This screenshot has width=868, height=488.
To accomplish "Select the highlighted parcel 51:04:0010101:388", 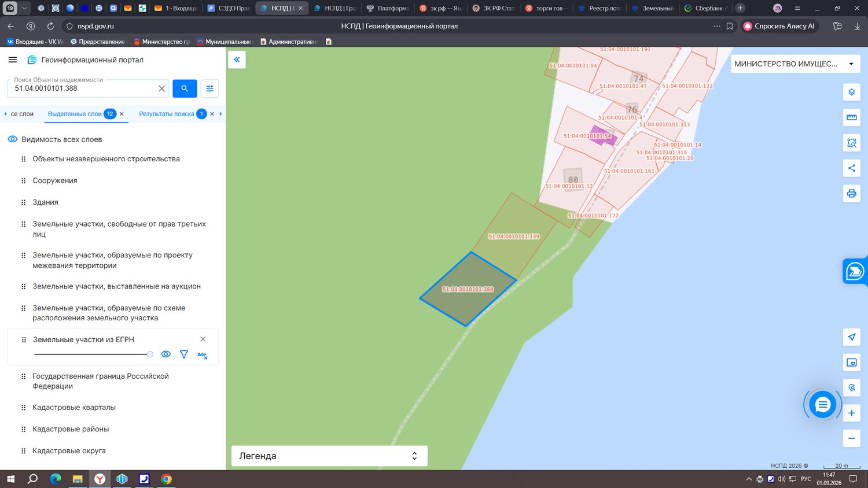I will [x=468, y=289].
